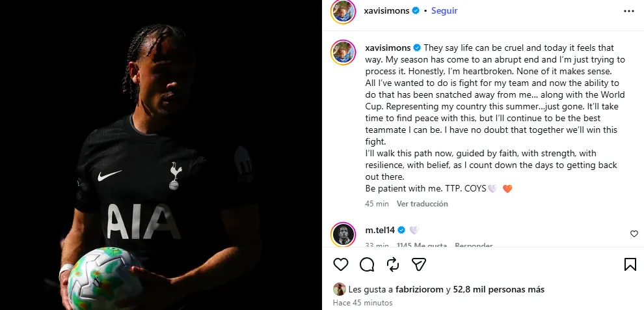Viewport: 644px width, 310px height.
Task: Open the three-dot more options menu
Action: point(629,11)
